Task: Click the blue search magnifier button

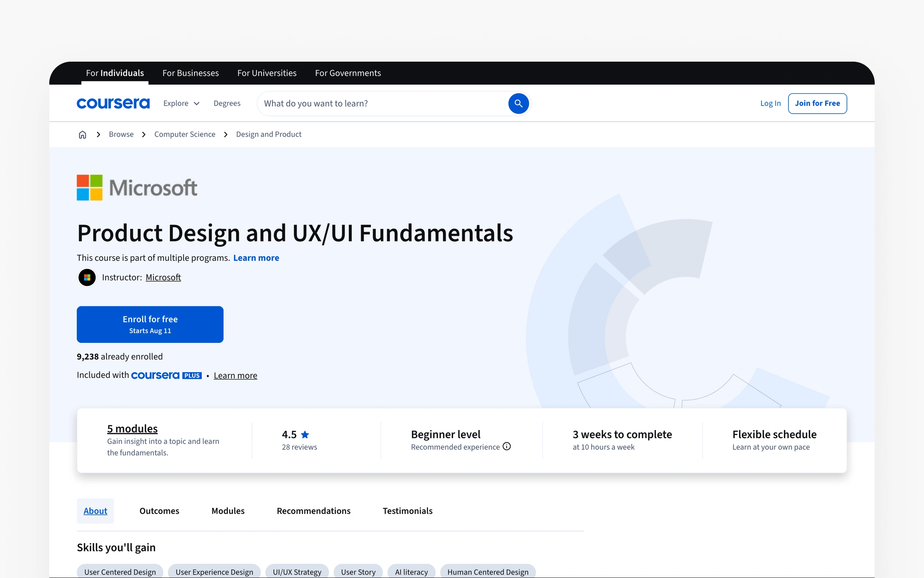Action: point(518,103)
